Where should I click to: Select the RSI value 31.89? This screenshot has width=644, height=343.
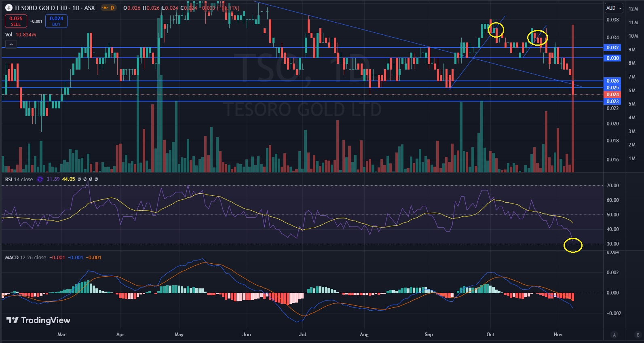(x=53, y=179)
